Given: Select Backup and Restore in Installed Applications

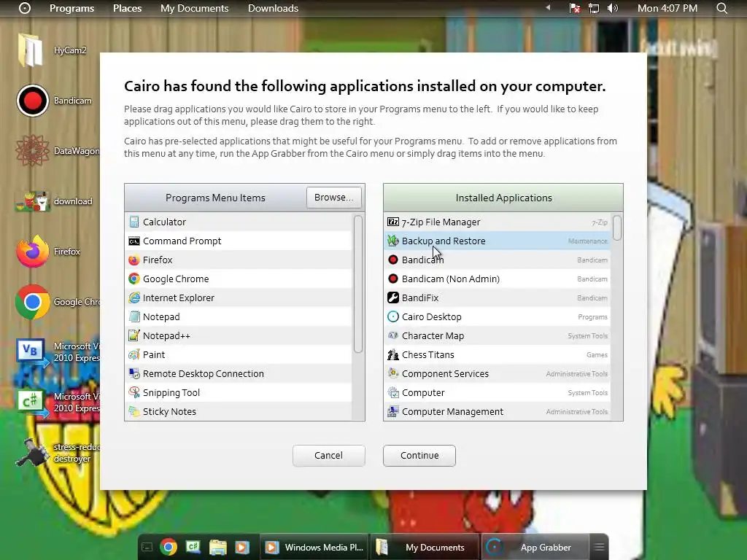Looking at the screenshot, I should tap(498, 241).
